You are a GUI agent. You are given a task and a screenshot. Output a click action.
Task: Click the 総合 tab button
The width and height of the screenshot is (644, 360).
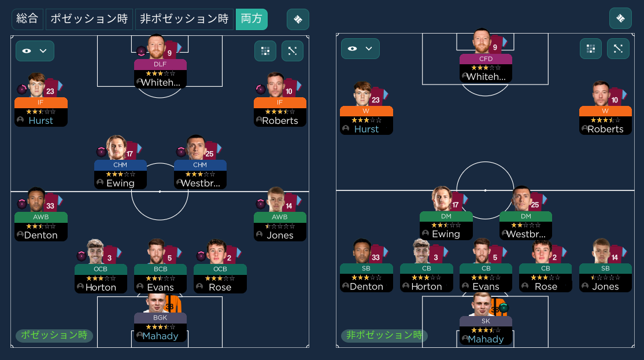[27, 19]
